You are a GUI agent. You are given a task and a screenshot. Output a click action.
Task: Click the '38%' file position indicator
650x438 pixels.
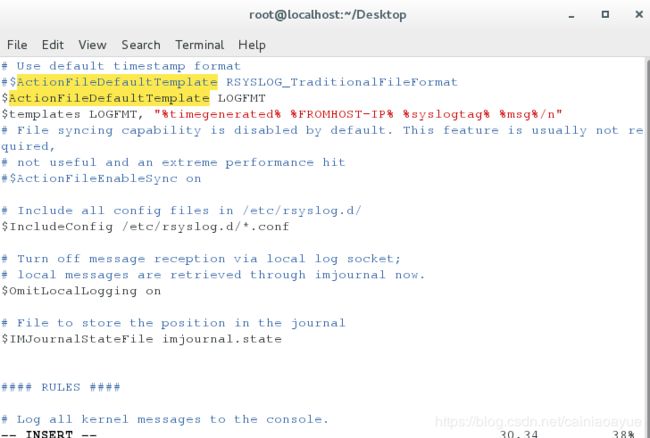(623, 434)
